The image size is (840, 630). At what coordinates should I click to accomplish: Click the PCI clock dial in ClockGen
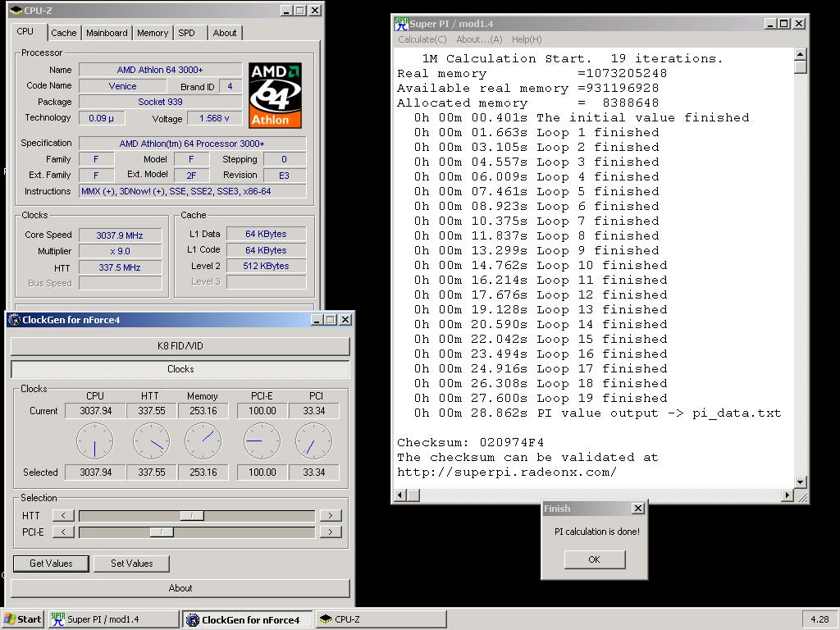coord(314,441)
